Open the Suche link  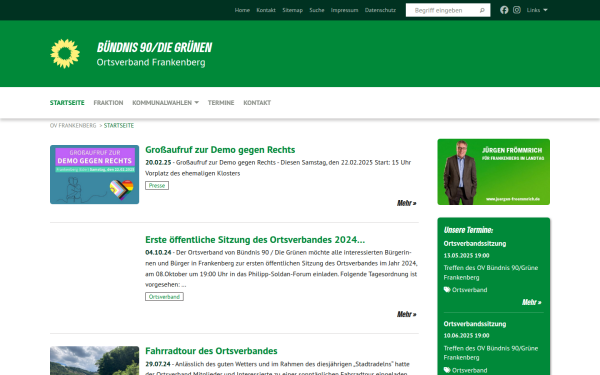point(317,10)
